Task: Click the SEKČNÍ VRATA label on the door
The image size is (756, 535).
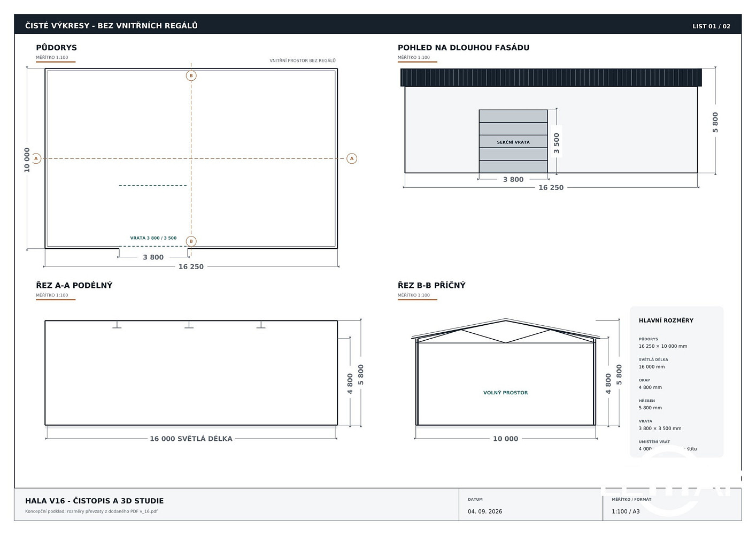Action: coord(513,142)
